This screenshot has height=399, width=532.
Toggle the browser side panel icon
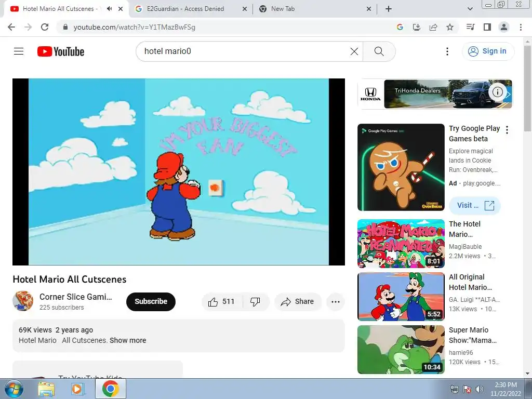pos(487,27)
